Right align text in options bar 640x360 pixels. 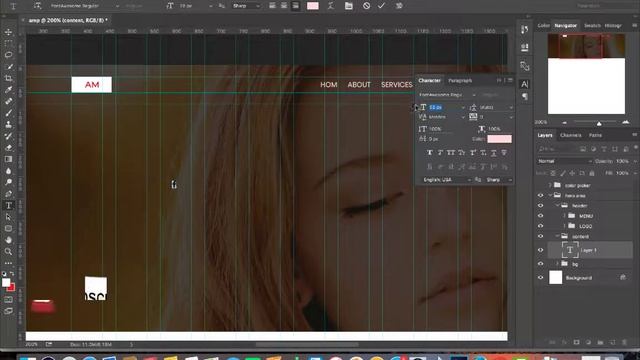click(296, 6)
